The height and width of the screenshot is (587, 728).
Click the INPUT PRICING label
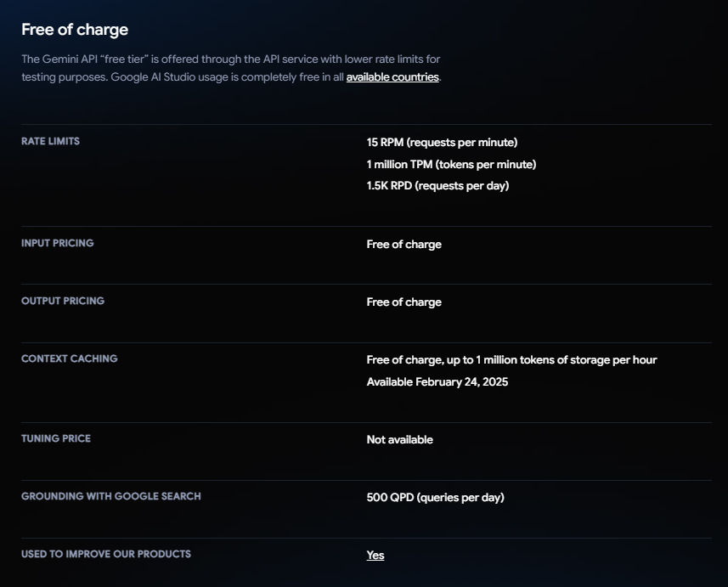click(x=58, y=243)
